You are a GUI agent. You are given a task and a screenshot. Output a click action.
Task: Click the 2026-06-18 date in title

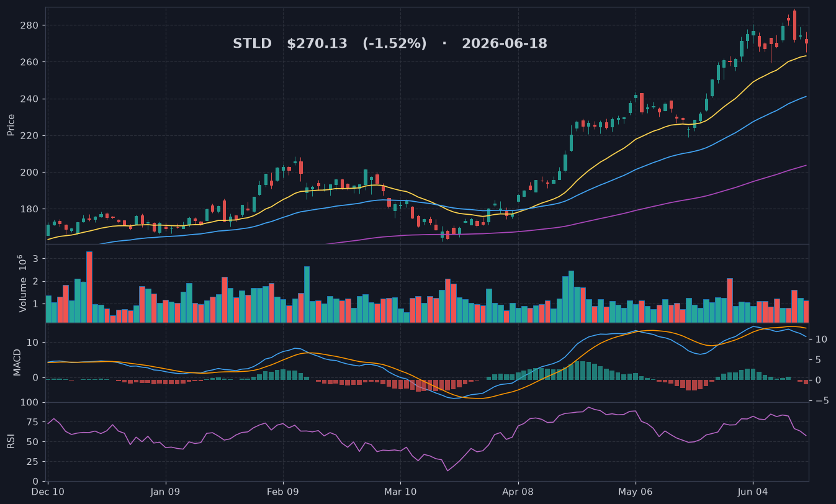(505, 44)
